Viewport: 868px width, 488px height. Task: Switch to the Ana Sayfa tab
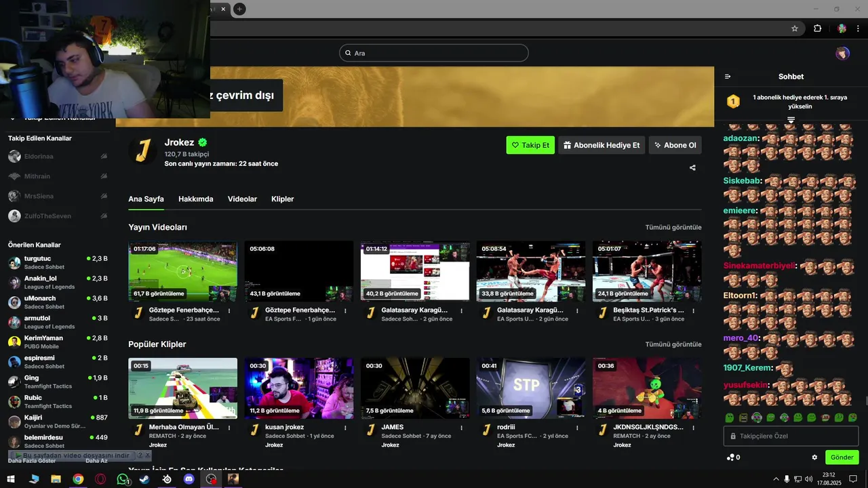(146, 199)
